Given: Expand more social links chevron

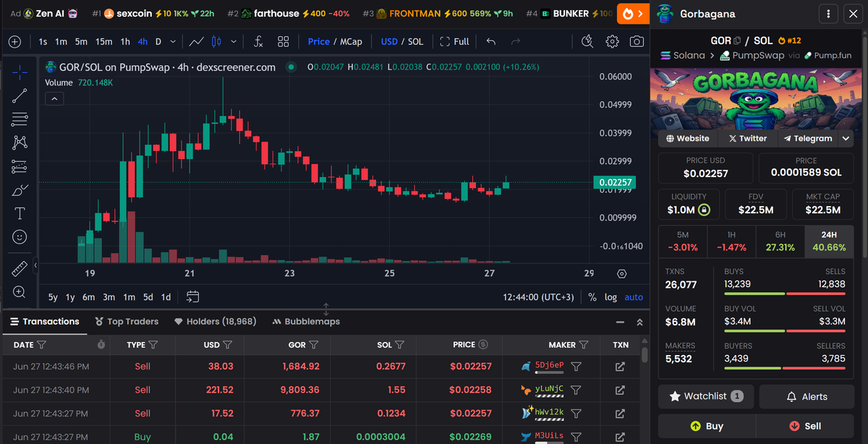Looking at the screenshot, I should click(x=846, y=138).
